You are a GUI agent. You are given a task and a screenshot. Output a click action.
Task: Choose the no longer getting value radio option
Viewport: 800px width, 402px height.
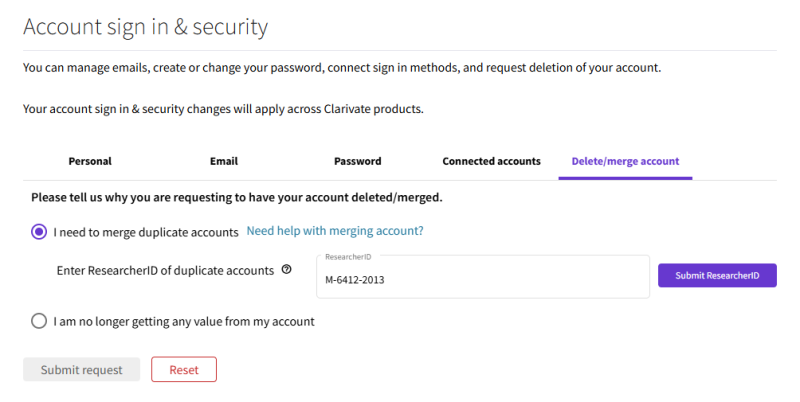pyautogui.click(x=39, y=321)
